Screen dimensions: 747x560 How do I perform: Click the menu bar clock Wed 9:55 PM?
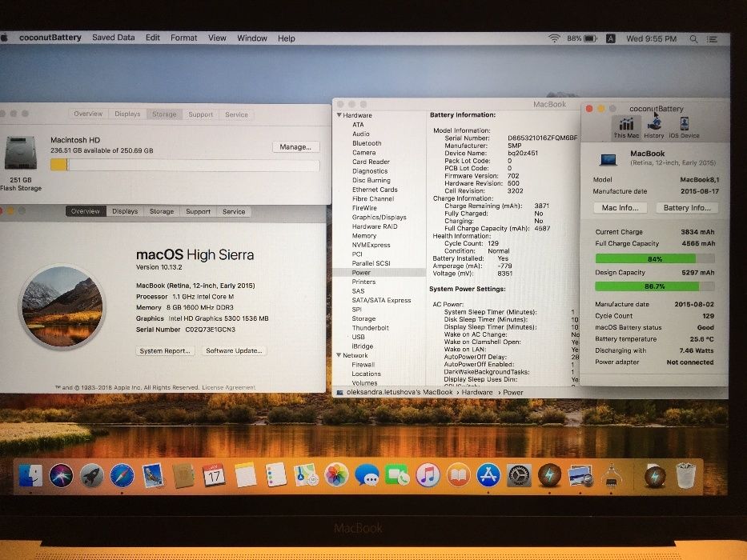click(651, 39)
